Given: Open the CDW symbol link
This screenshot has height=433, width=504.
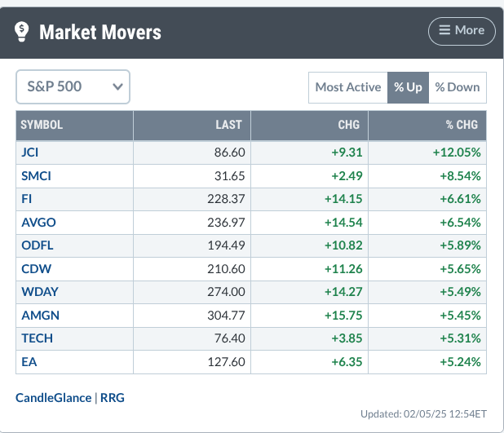Looking at the screenshot, I should click(37, 269).
